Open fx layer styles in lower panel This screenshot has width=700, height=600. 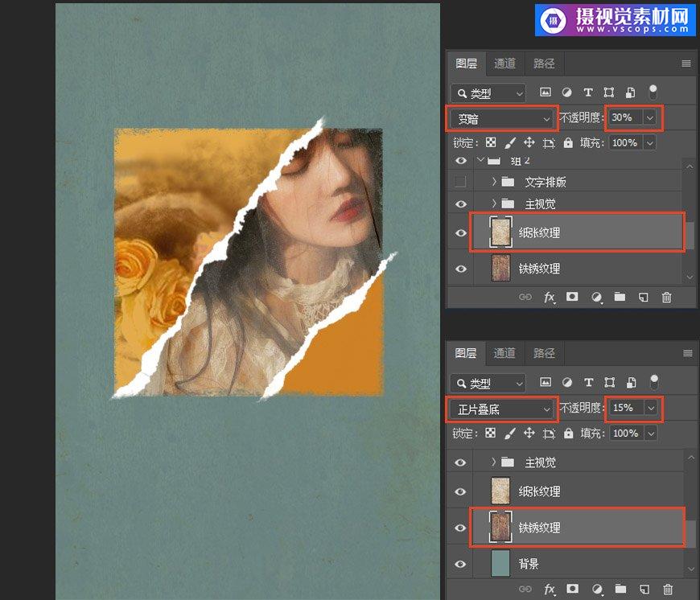coord(550,590)
